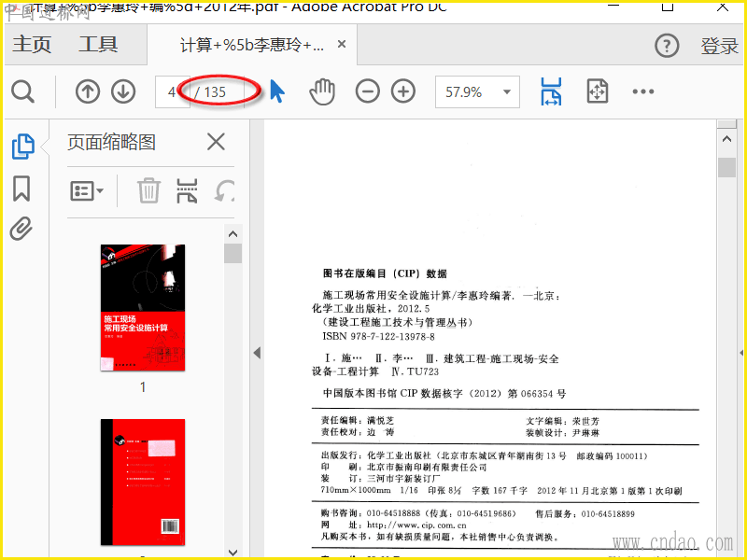747x560 pixels.
Task: Click the 责任编辑 line in document
Action: point(358,421)
